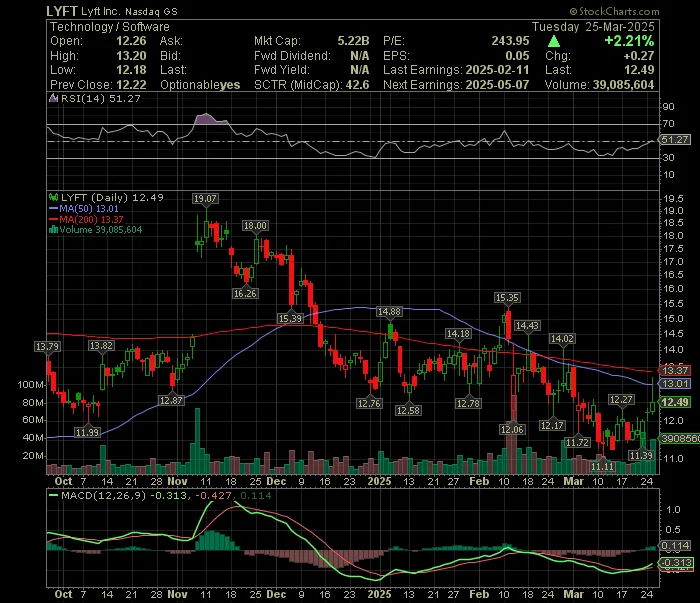This screenshot has width=700, height=603.
Task: Click the High value 13.20
Action: (131, 56)
